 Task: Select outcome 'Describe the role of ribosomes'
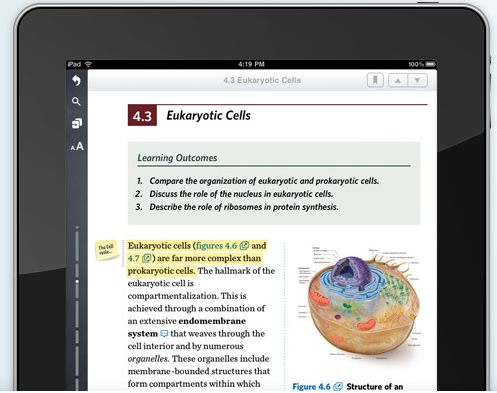click(244, 207)
